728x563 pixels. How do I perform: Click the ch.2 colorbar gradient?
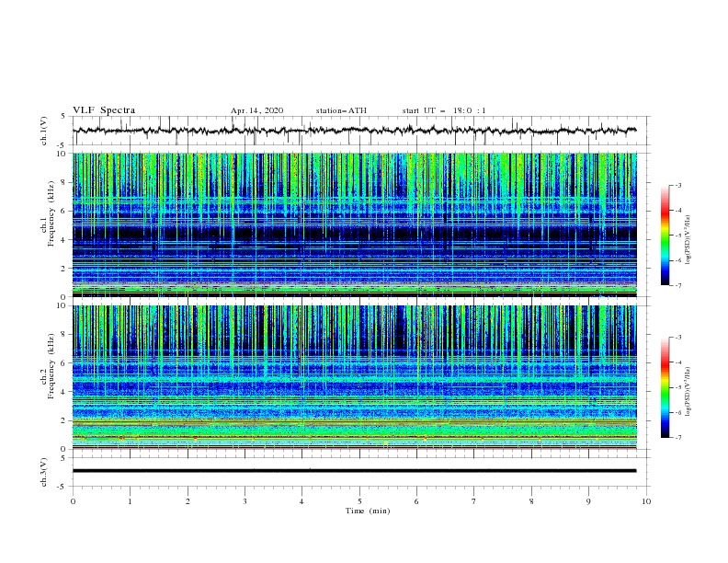(665, 387)
